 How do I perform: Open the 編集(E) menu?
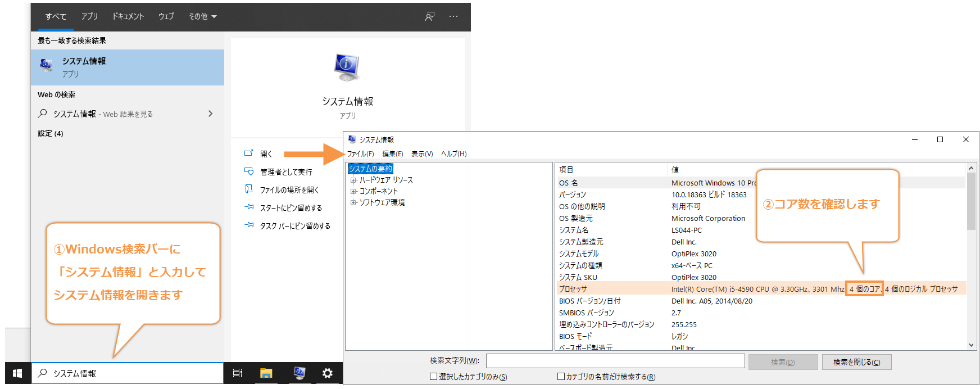click(x=393, y=154)
